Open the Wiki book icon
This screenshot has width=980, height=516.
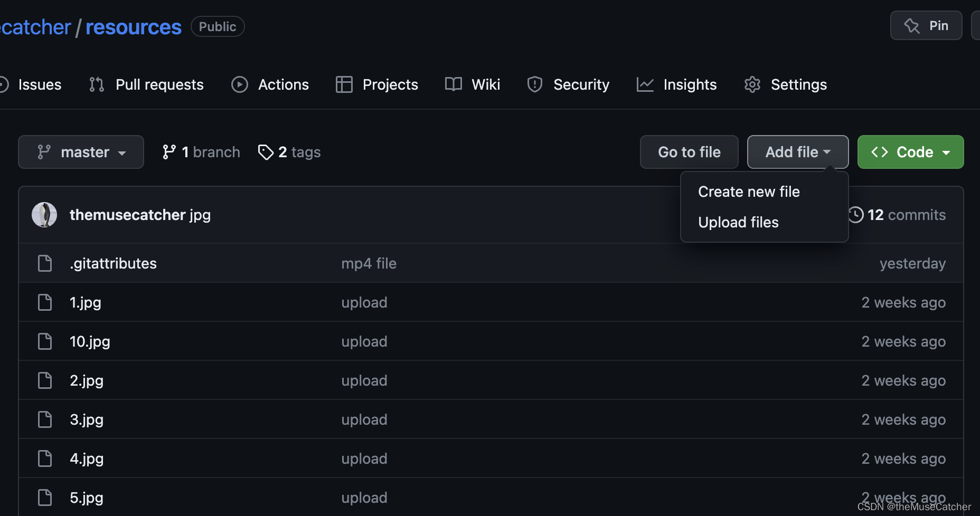click(453, 84)
